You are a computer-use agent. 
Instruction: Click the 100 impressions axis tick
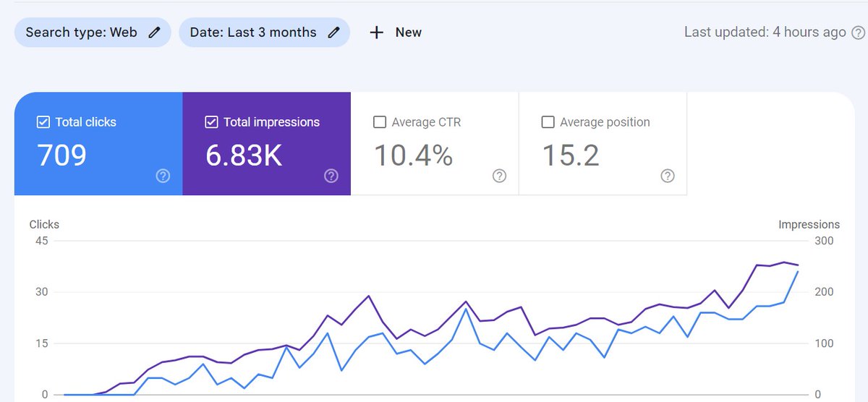824,343
